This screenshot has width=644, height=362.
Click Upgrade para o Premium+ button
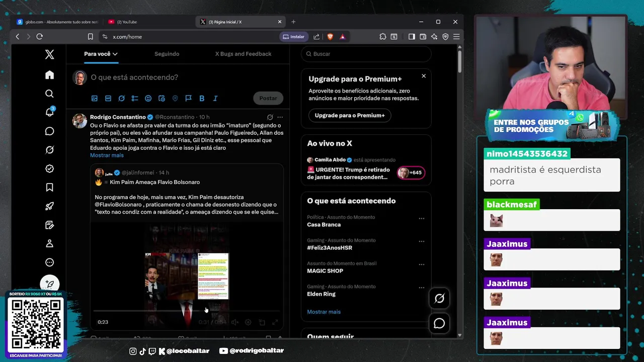click(x=350, y=115)
